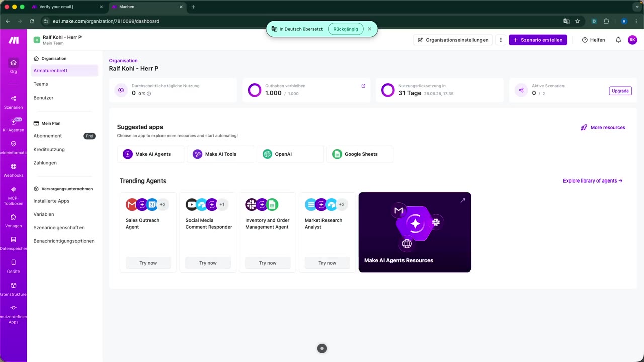Choose the Google Sheets suggested app
Viewport: 644px width, 362px height.
(360, 154)
